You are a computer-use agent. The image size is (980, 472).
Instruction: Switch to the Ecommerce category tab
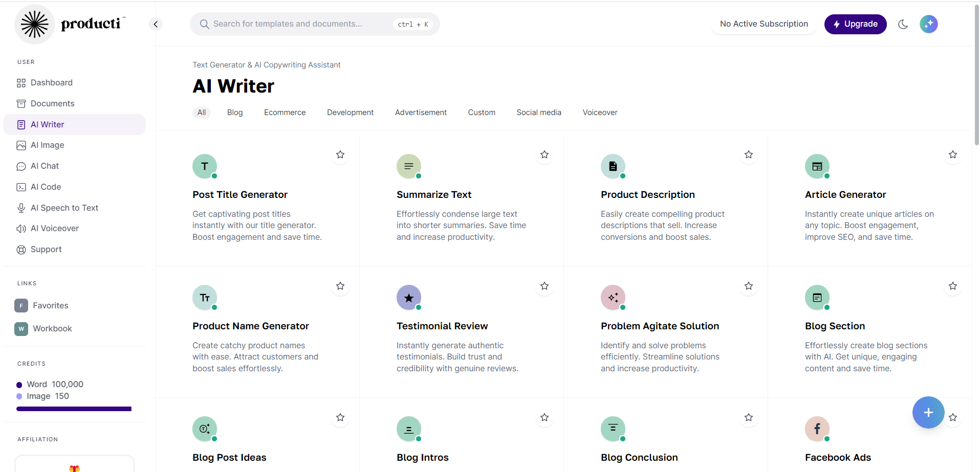click(285, 113)
